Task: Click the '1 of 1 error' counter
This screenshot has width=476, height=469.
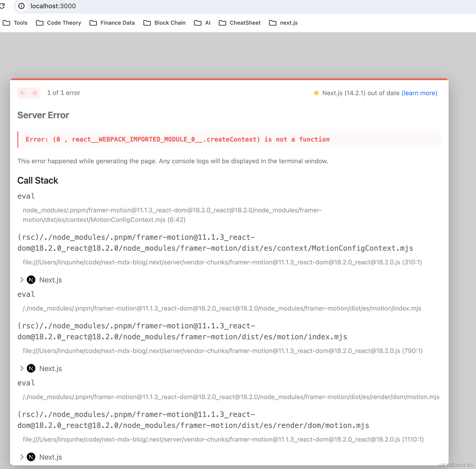Action: [x=63, y=93]
